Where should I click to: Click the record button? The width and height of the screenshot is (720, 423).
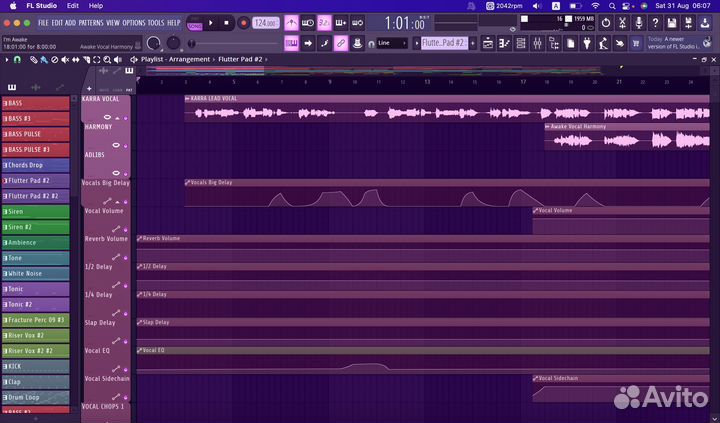[x=243, y=23]
